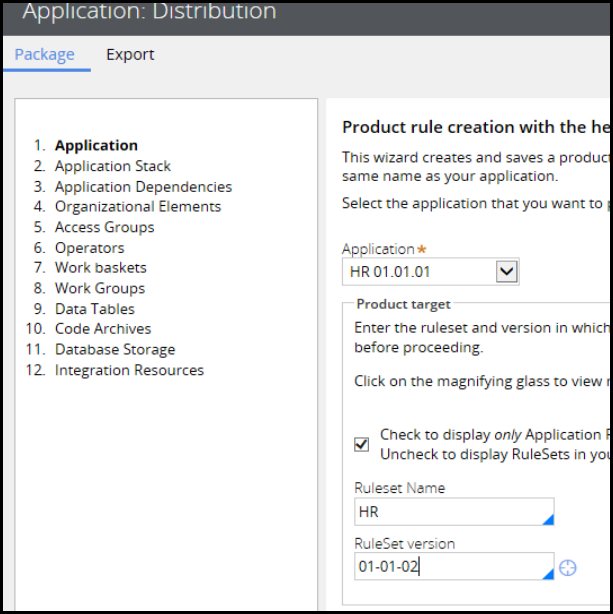
Task: Switch to the Export tab
Action: 130,54
